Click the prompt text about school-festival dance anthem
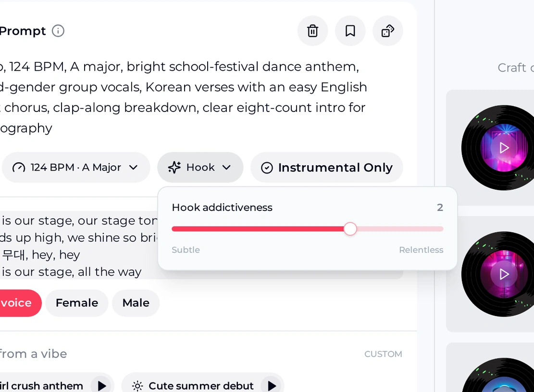The height and width of the screenshot is (392, 534). point(184,98)
